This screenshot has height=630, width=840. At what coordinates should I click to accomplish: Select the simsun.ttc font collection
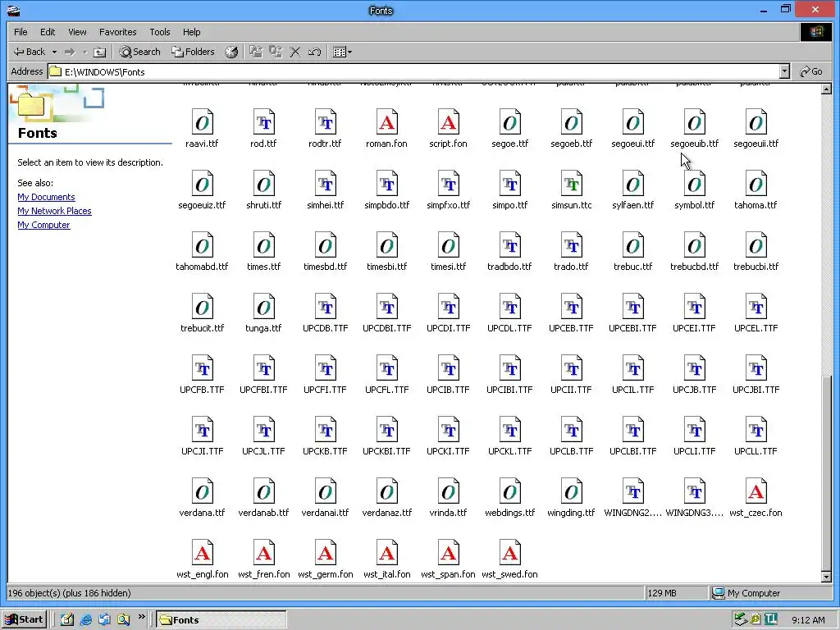point(572,190)
